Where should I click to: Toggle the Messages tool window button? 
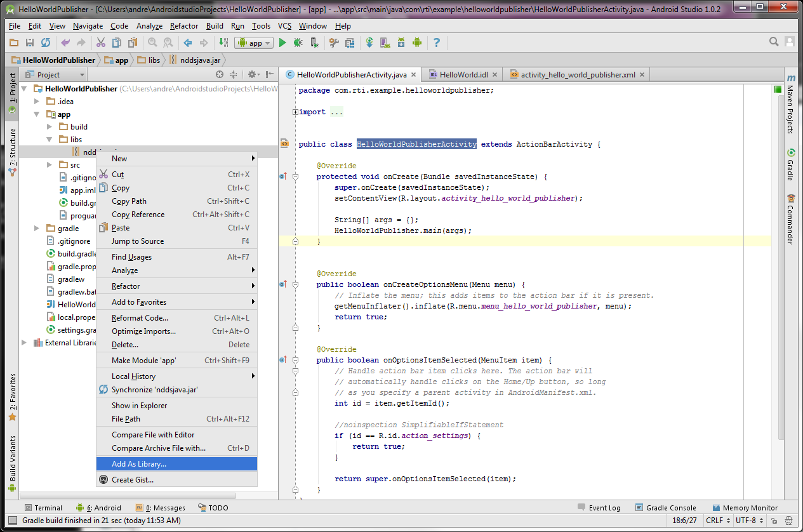(160, 508)
